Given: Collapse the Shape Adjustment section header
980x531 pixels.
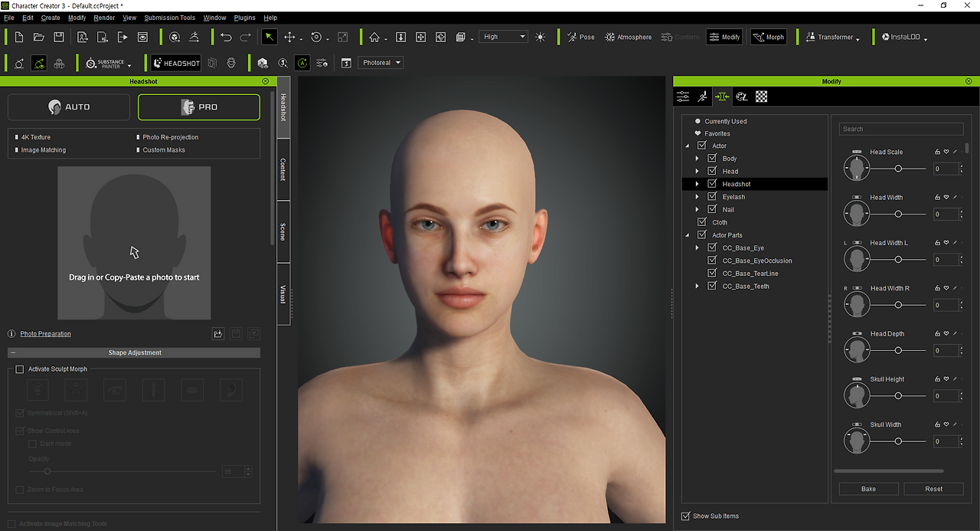Looking at the screenshot, I should click(x=134, y=353).
